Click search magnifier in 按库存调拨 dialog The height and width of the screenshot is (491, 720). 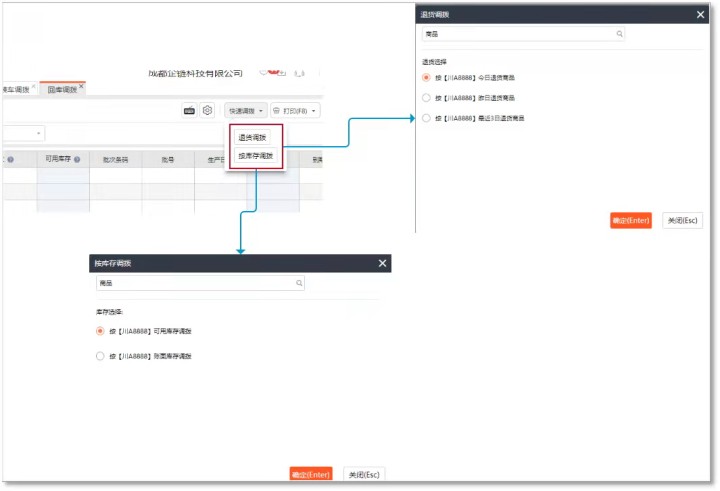point(299,284)
